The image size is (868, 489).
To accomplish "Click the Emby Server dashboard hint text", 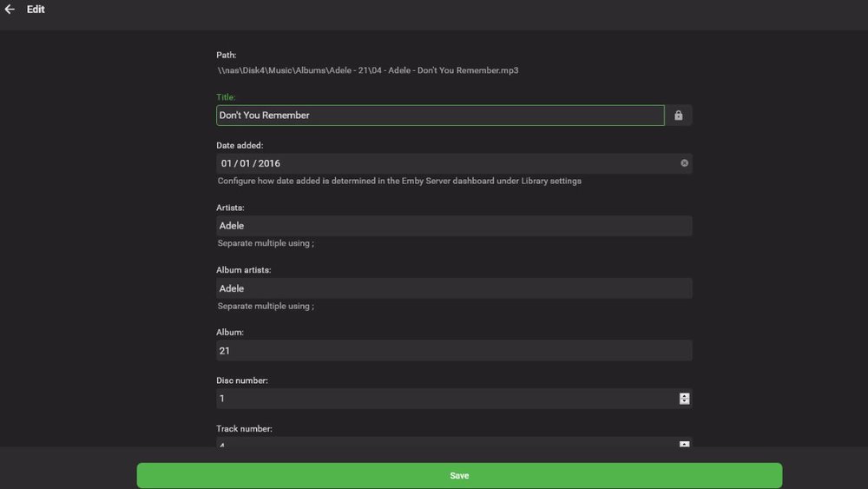I will coord(399,182).
